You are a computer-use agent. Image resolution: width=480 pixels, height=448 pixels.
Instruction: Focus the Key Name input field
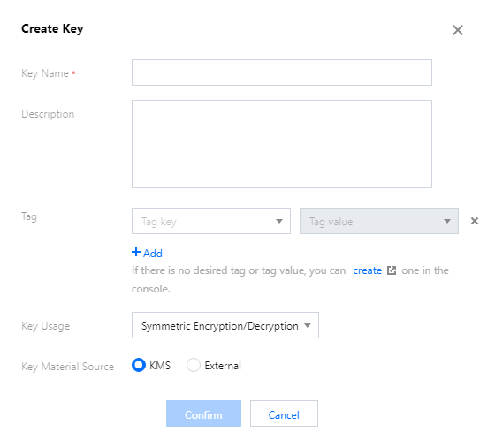point(282,72)
